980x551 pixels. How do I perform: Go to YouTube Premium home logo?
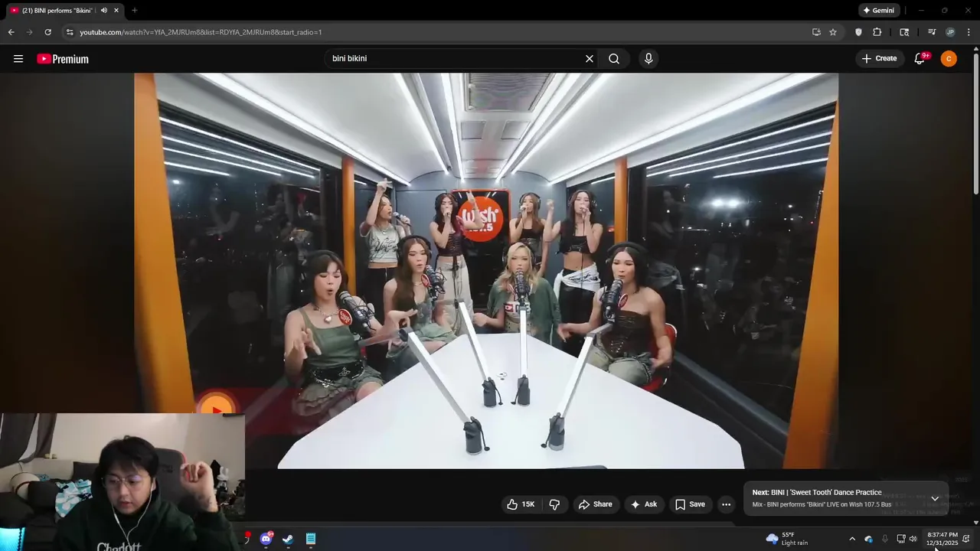pos(63,59)
